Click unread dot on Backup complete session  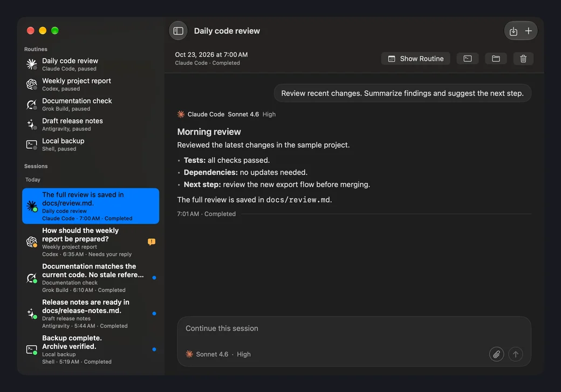[x=154, y=349]
